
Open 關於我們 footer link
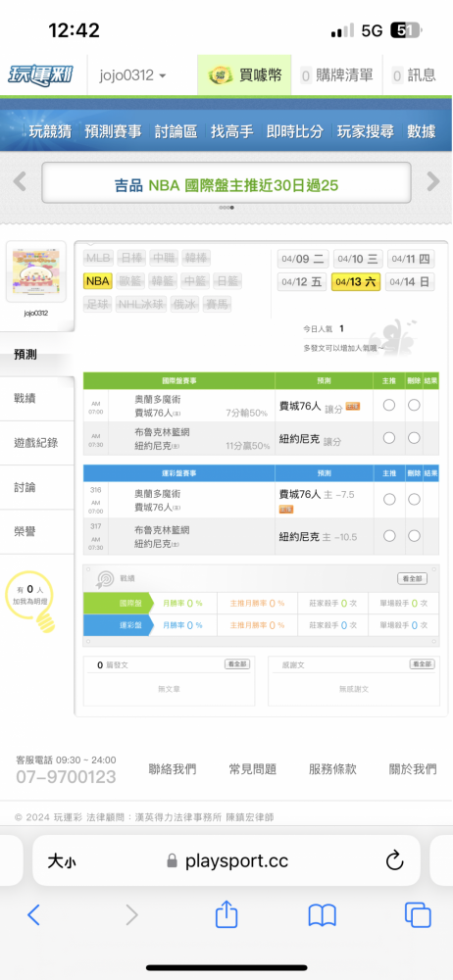413,769
